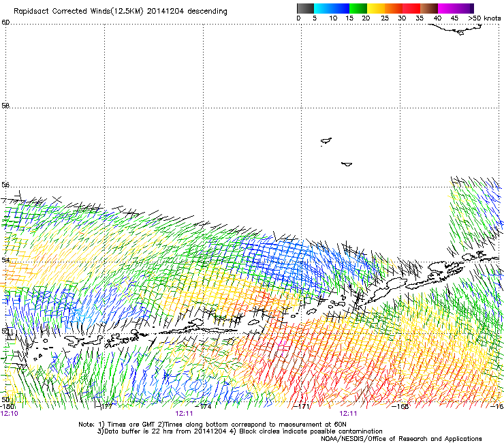This screenshot has height=443, width=504.
Task: Click the larger island outline north of 56N
Action: pyautogui.click(x=326, y=140)
